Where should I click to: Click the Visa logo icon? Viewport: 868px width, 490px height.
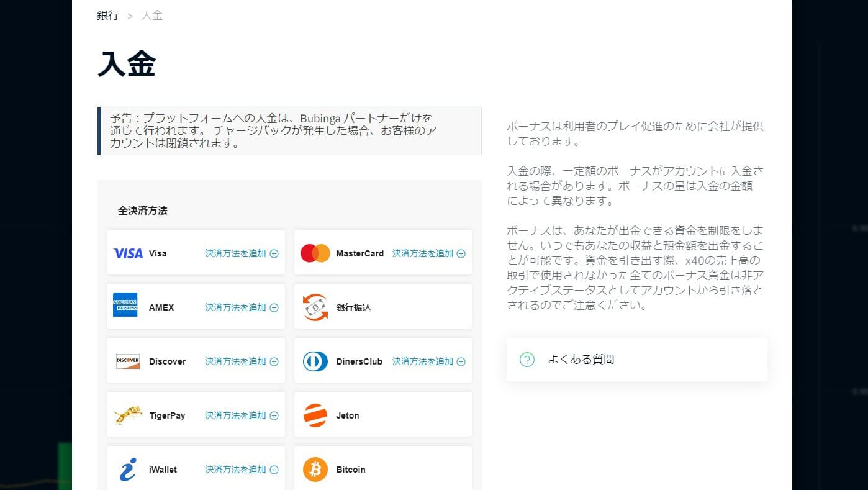[x=128, y=253]
